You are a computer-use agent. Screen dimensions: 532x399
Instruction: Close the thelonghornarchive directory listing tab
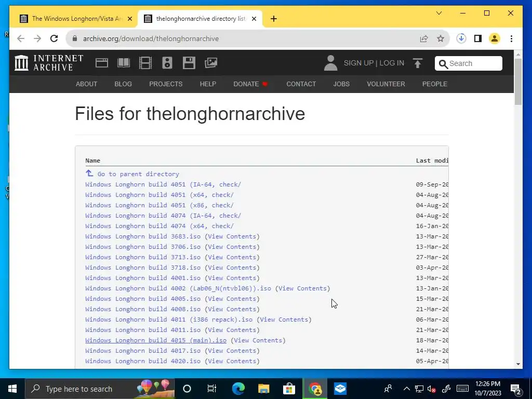(x=254, y=19)
